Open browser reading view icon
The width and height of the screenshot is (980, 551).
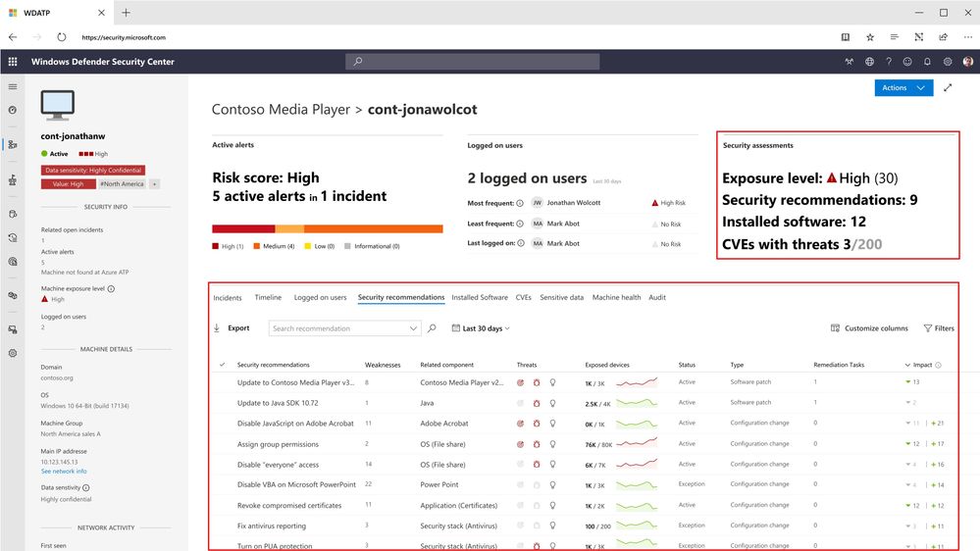(845, 37)
